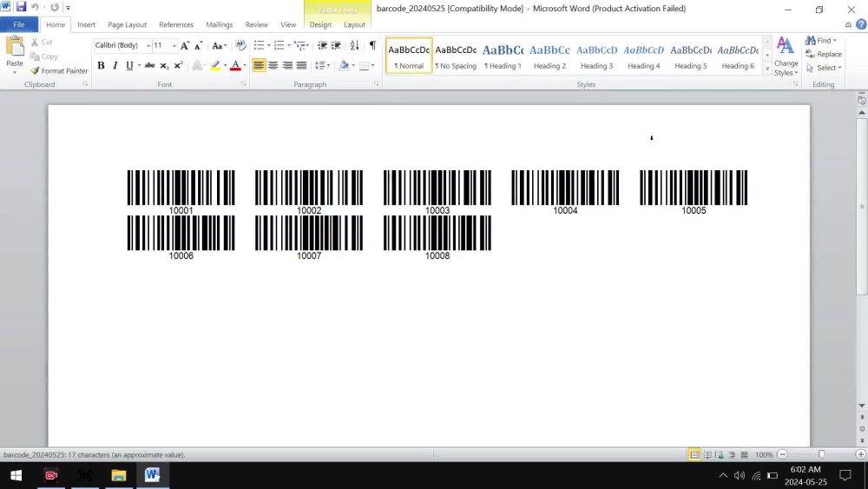Open multilevel list dropdown
The image size is (868, 489).
coord(308,45)
